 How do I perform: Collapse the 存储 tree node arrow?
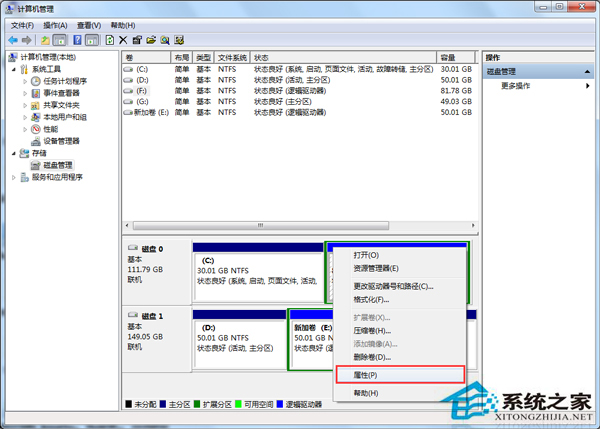pyautogui.click(x=14, y=153)
